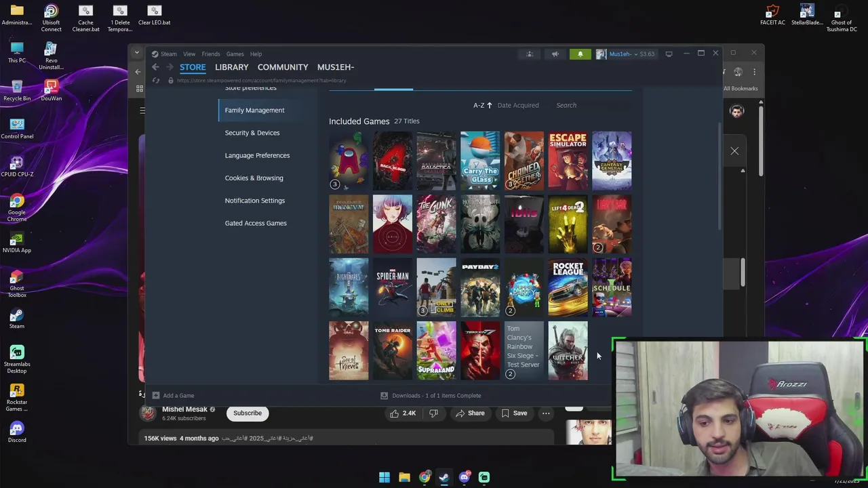Screen dimensions: 868x488
Task: Open the Hollow Knight game thumbnail
Action: pos(480,224)
